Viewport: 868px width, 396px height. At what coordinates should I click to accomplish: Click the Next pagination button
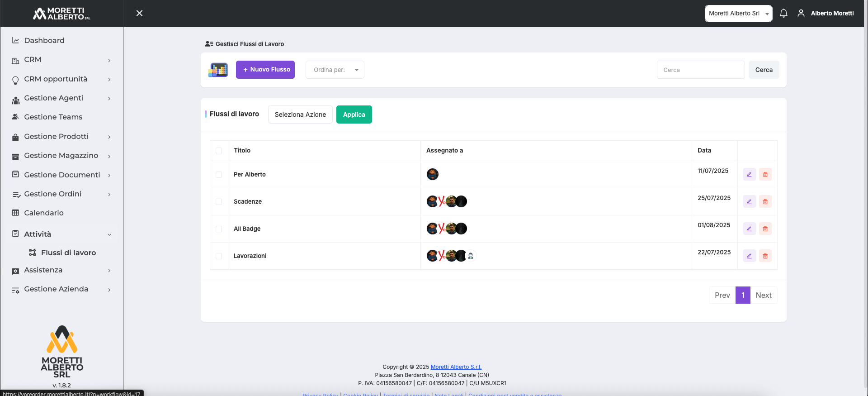click(763, 295)
